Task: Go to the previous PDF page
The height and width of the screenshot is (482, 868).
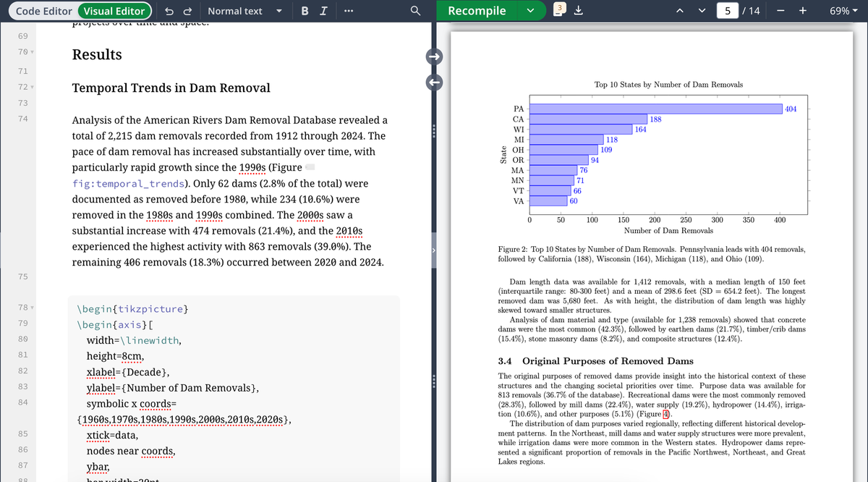Action: coord(678,11)
